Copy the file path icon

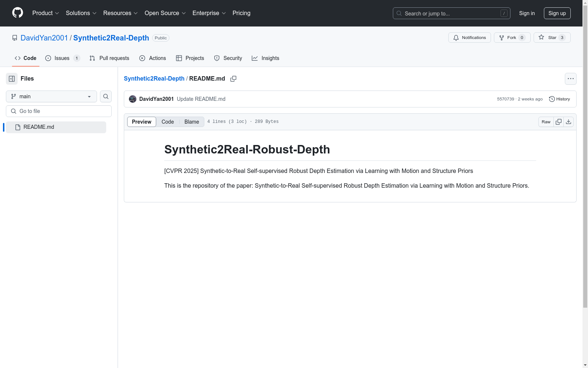pyautogui.click(x=233, y=79)
